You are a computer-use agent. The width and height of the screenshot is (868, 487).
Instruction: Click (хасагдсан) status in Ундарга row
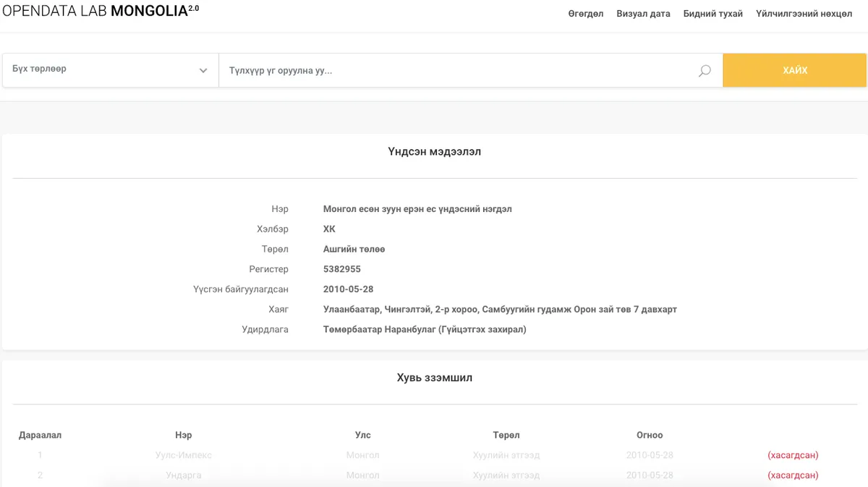coord(793,475)
